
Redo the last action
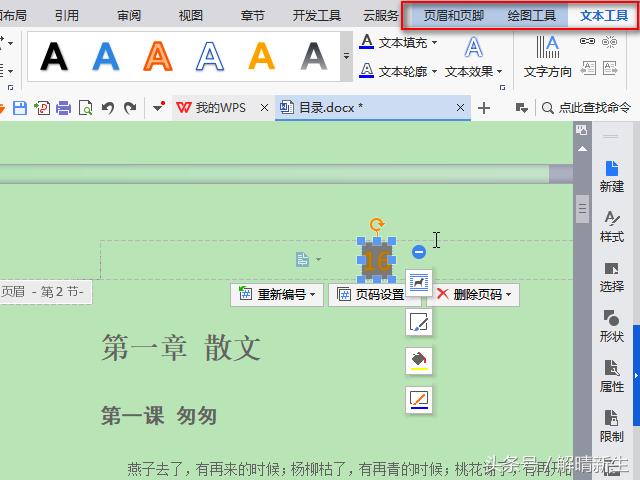click(130, 108)
